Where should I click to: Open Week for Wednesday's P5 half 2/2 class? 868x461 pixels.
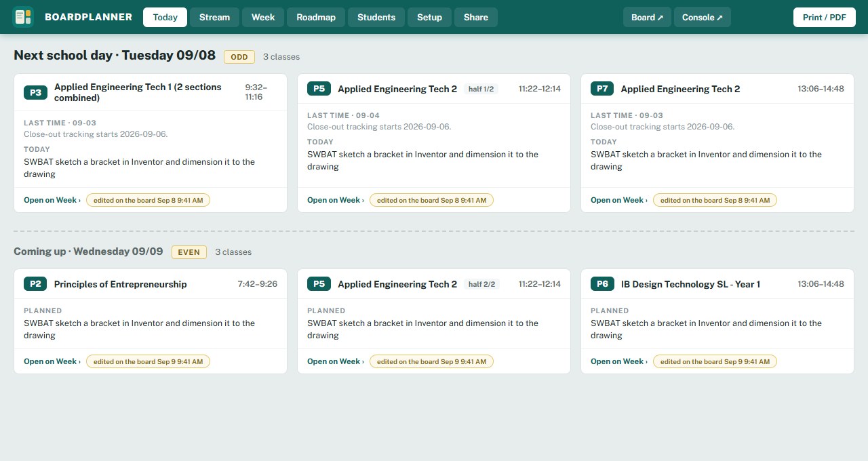pos(336,361)
